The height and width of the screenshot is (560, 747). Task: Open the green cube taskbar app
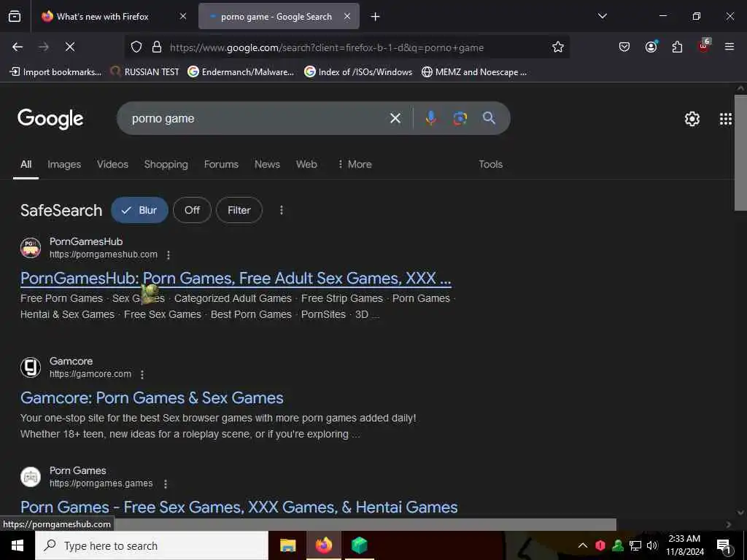(x=359, y=545)
